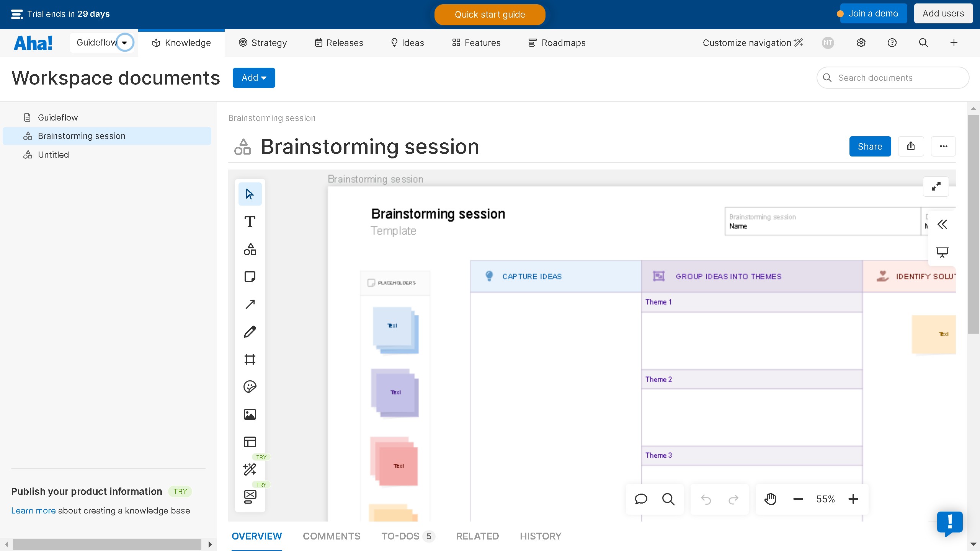Toggle the hand pan mode
This screenshot has height=551, width=980.
tap(770, 499)
